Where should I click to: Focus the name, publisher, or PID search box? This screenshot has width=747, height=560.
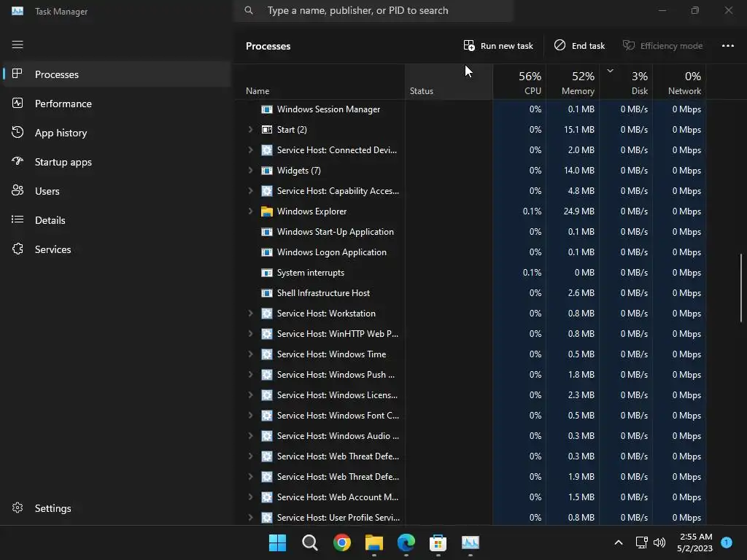pyautogui.click(x=373, y=10)
